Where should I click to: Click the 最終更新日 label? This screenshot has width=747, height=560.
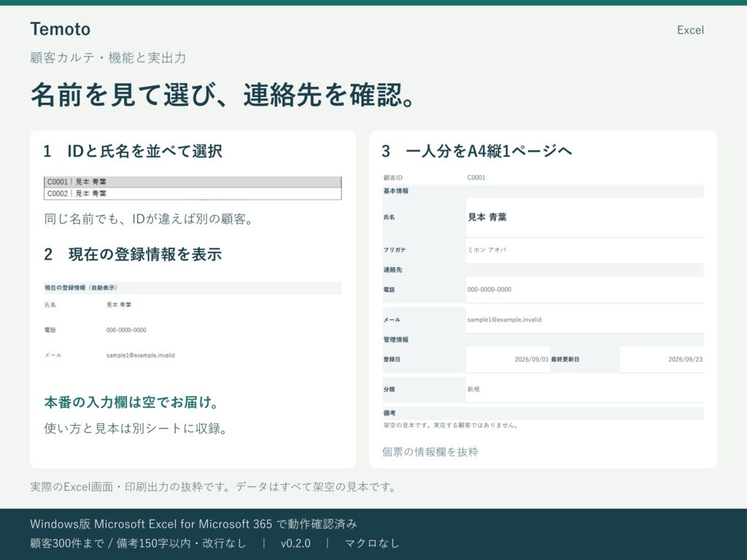[565, 359]
